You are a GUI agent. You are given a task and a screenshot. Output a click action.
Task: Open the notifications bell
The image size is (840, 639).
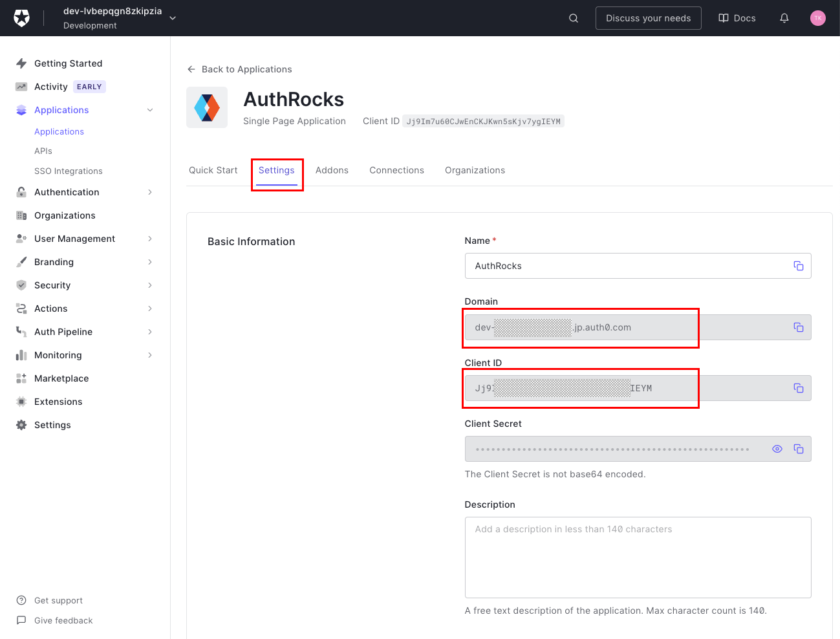[x=784, y=18]
